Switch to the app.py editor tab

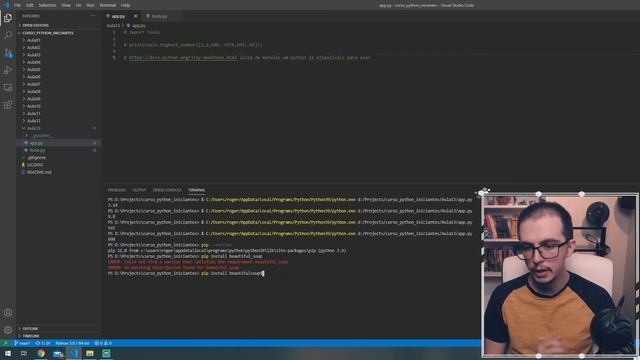(118, 16)
